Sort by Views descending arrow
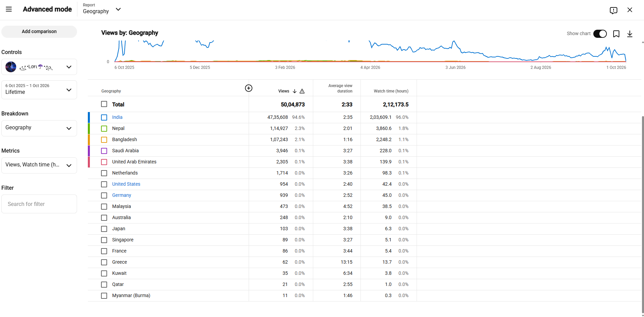This screenshot has height=317, width=644. tap(295, 91)
